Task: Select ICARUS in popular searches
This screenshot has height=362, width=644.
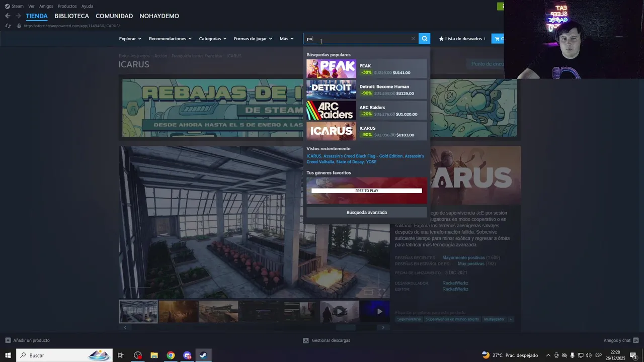Action: click(367, 131)
